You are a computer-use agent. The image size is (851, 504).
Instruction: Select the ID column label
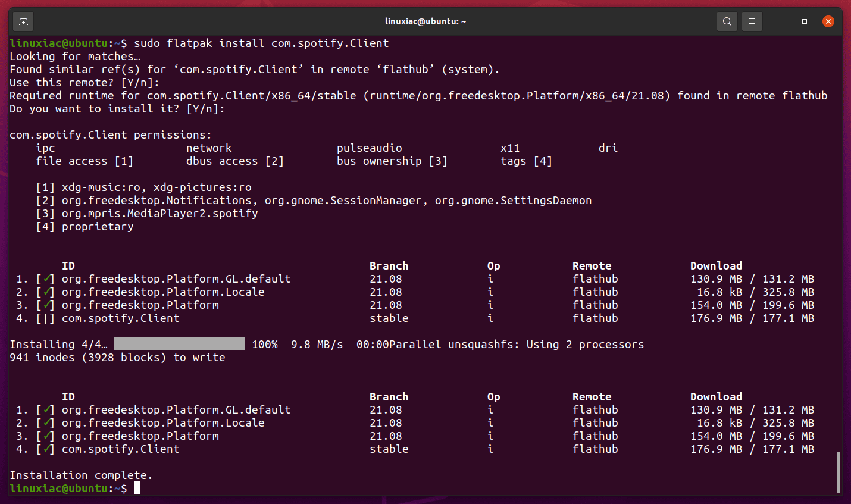click(x=68, y=265)
